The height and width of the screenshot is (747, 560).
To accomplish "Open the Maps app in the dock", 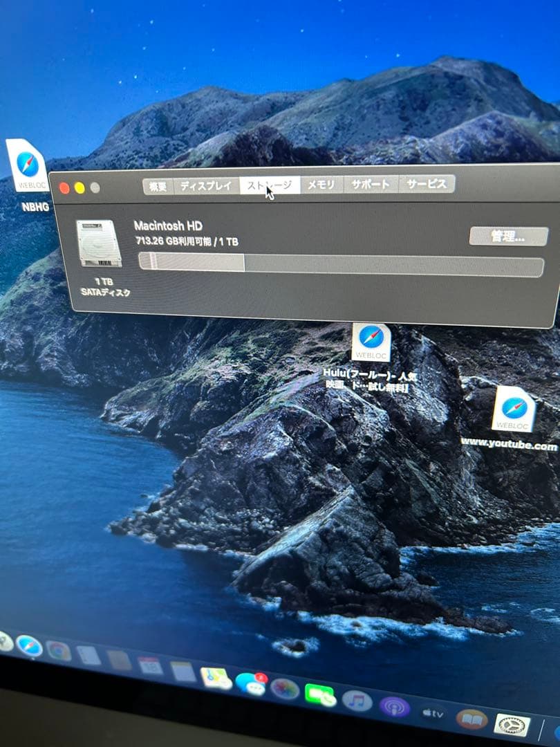I will tap(216, 677).
